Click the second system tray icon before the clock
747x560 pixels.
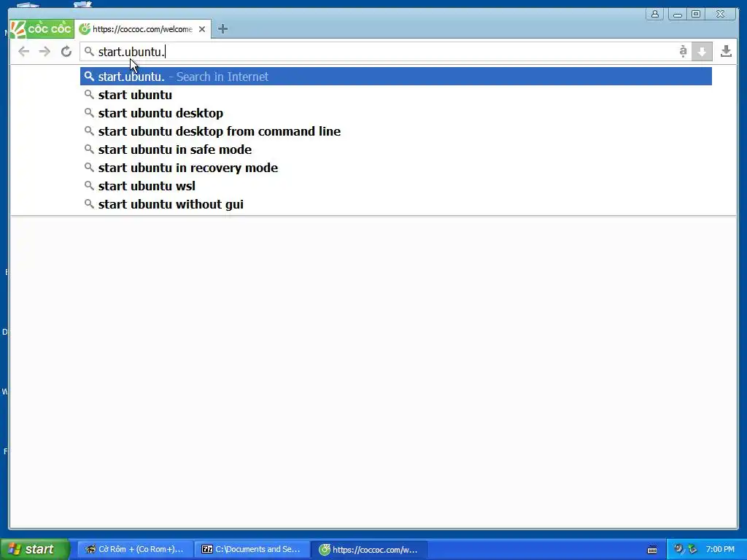[693, 549]
